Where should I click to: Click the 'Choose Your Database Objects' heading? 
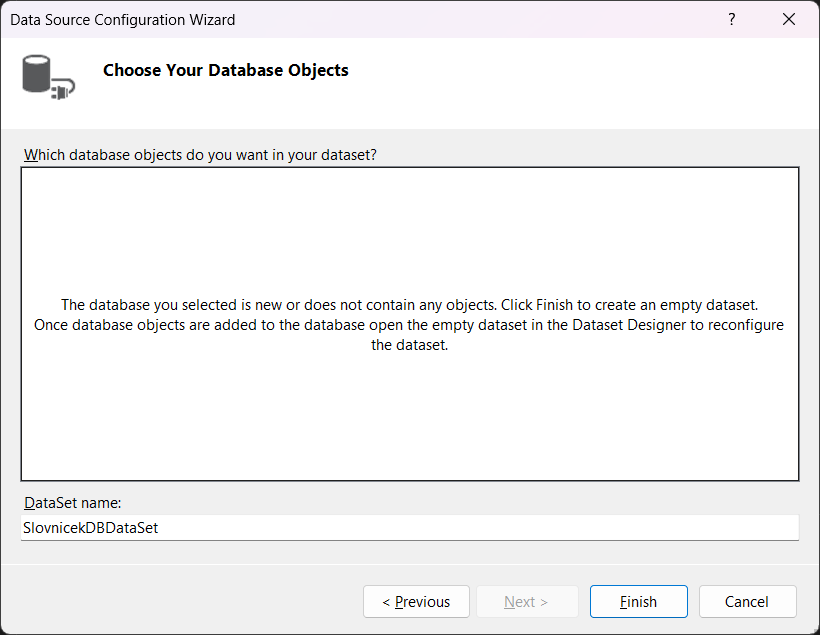226,70
